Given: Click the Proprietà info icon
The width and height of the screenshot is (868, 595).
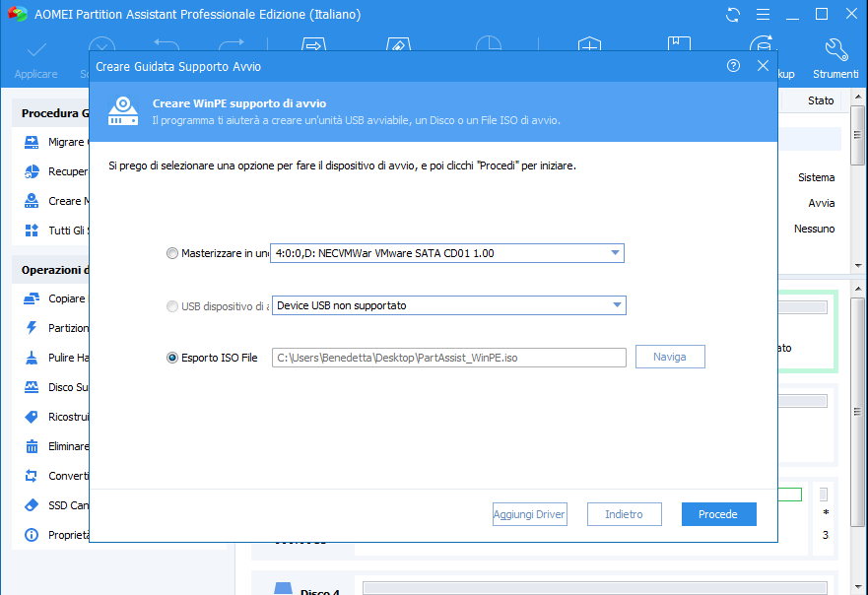Looking at the screenshot, I should [x=32, y=535].
